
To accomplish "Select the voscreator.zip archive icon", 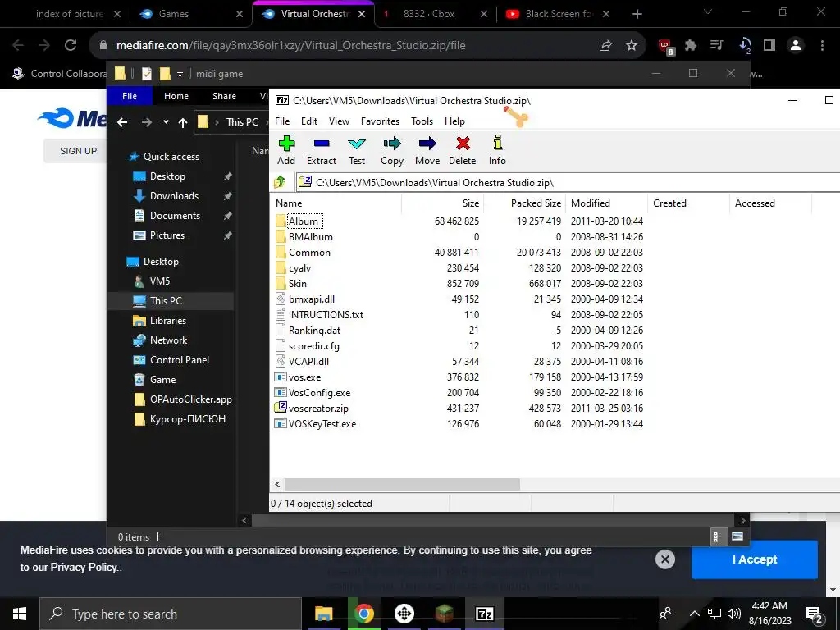I will pos(281,408).
